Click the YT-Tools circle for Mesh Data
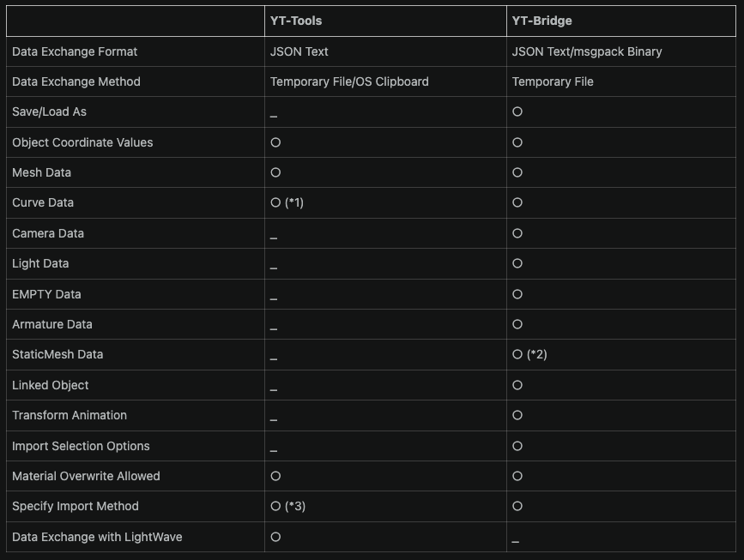Screen dimensions: 744x560 point(275,172)
